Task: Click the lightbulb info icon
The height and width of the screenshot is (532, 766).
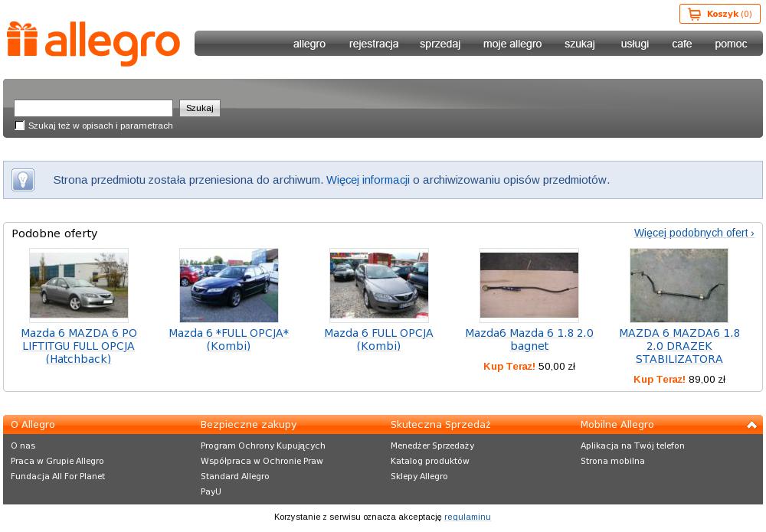Action: (x=23, y=180)
